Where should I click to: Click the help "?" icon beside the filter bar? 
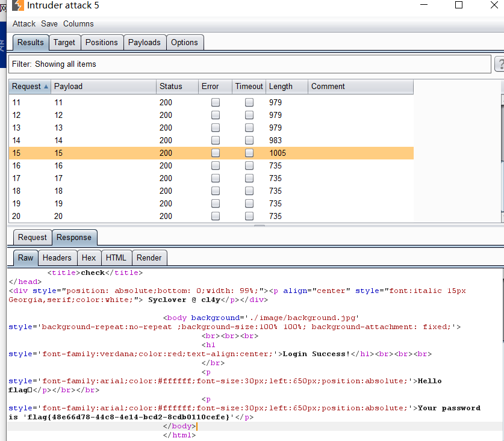tap(500, 63)
